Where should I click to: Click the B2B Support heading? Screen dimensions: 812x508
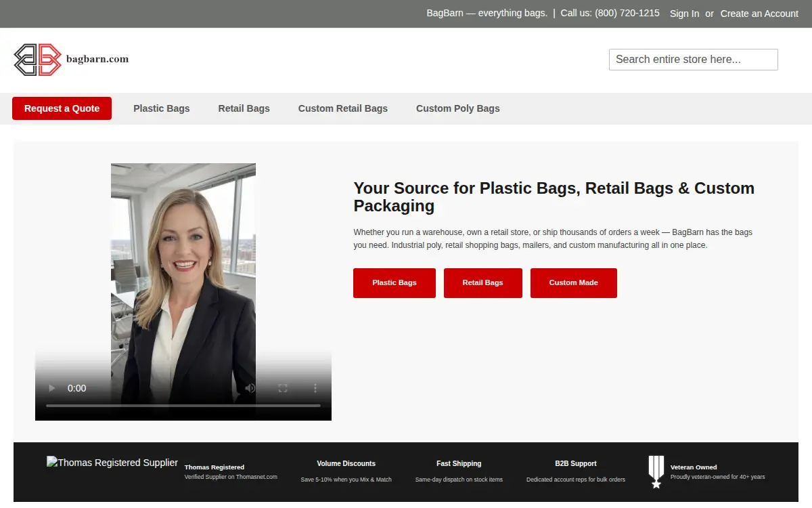pyautogui.click(x=576, y=464)
